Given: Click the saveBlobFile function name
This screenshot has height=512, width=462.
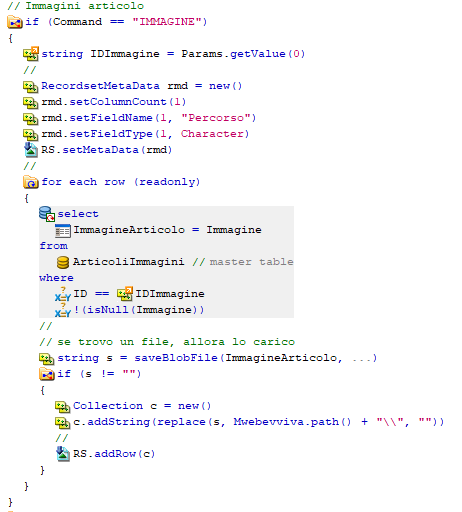Looking at the screenshot, I should point(176,358).
